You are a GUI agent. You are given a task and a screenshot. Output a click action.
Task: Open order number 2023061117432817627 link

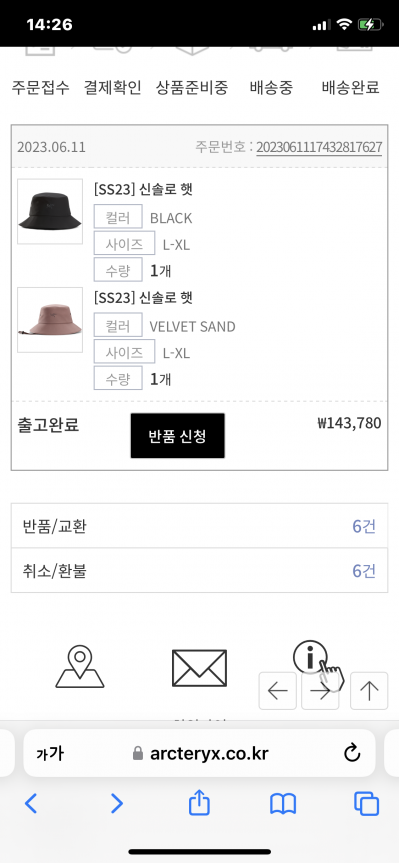point(319,148)
